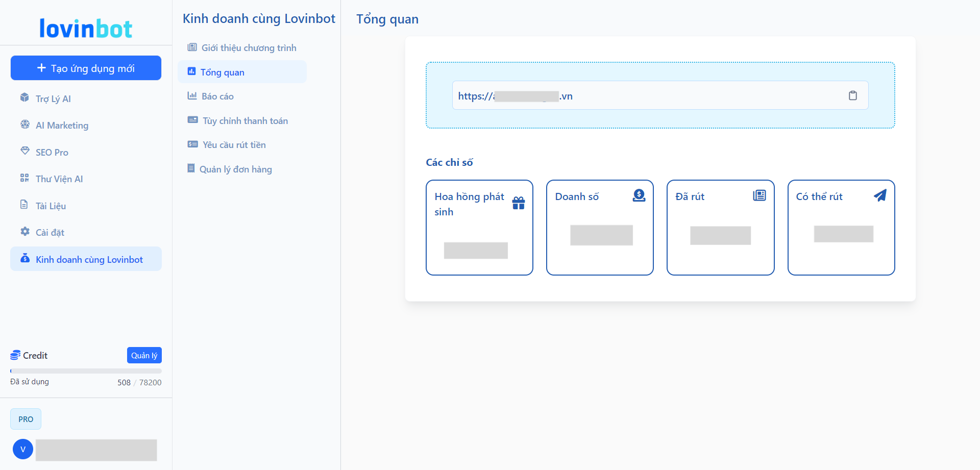980x470 pixels.
Task: Open Quản lý đơn hàng
Action: pos(242,169)
